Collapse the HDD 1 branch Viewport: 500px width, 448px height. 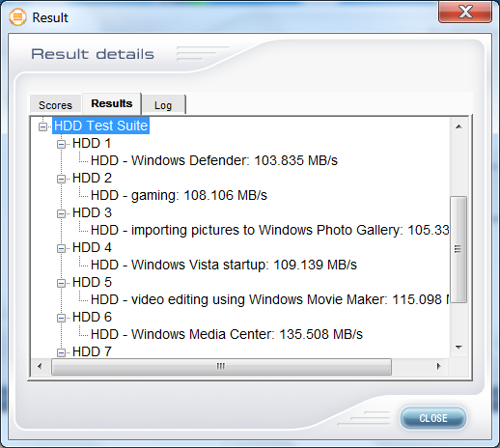tap(61, 144)
